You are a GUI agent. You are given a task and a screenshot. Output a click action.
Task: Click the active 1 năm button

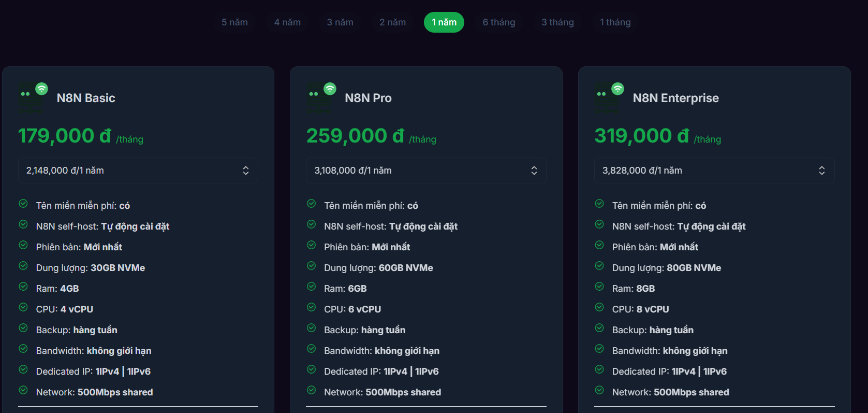(x=444, y=22)
